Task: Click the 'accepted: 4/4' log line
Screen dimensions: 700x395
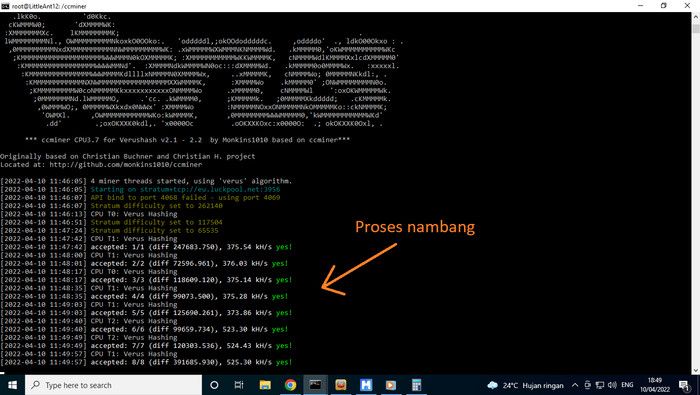Action: click(144, 296)
